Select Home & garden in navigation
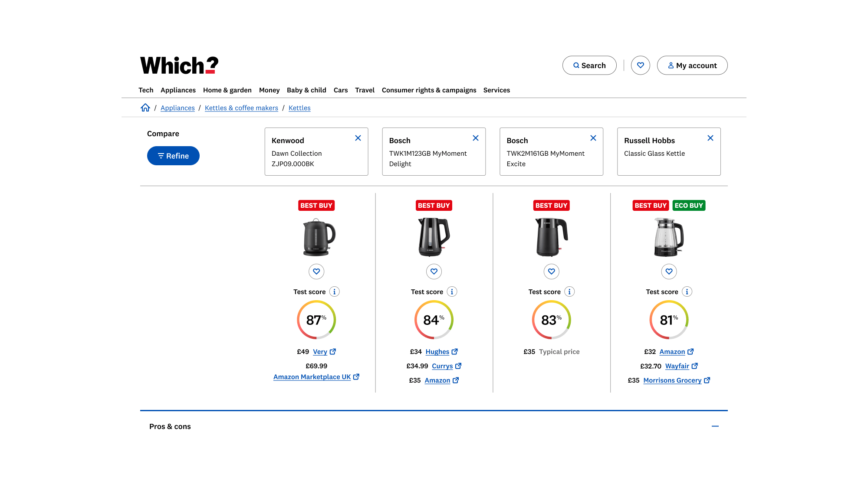Screen dimensions: 868x488 227,90
